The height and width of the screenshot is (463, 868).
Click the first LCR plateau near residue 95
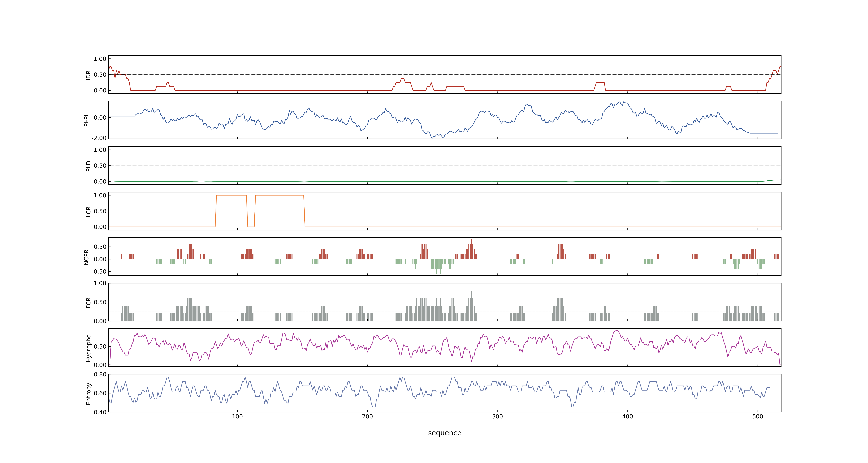[x=232, y=195]
